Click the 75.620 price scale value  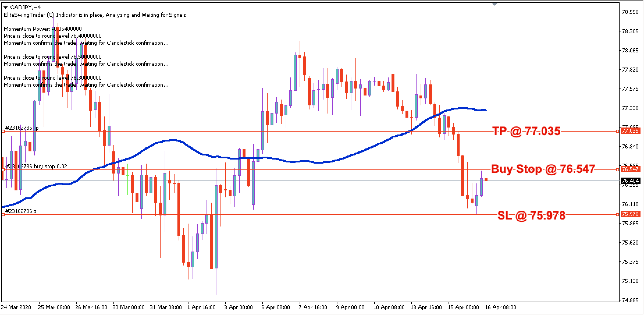pos(630,243)
